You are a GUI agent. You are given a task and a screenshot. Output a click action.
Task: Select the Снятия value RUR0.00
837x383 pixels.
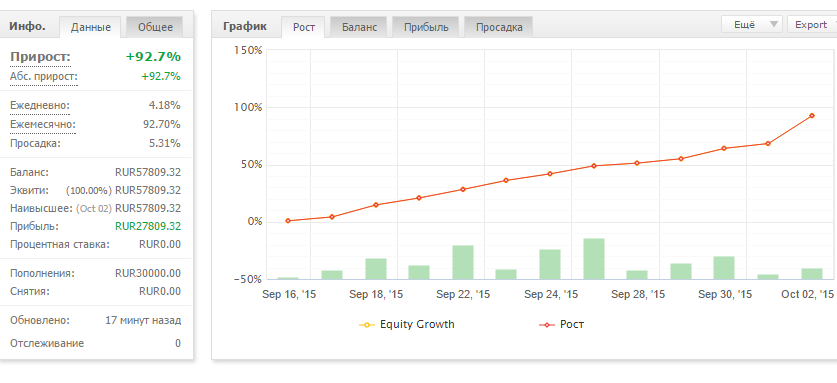click(x=160, y=292)
